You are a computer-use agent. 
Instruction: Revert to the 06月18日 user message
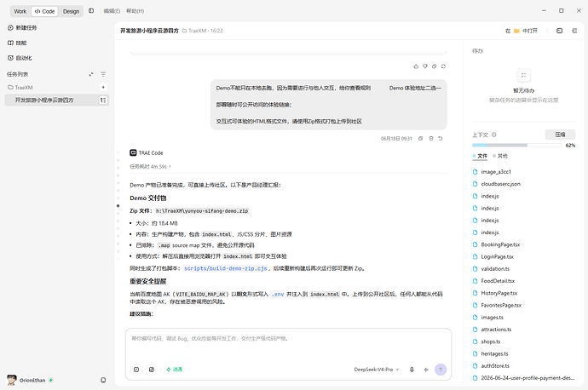[441, 139]
